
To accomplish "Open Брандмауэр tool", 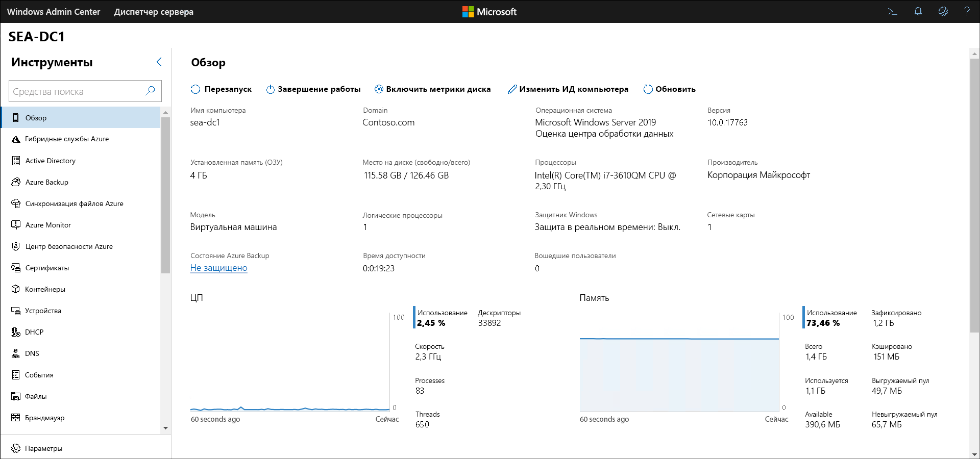I will click(x=81, y=418).
